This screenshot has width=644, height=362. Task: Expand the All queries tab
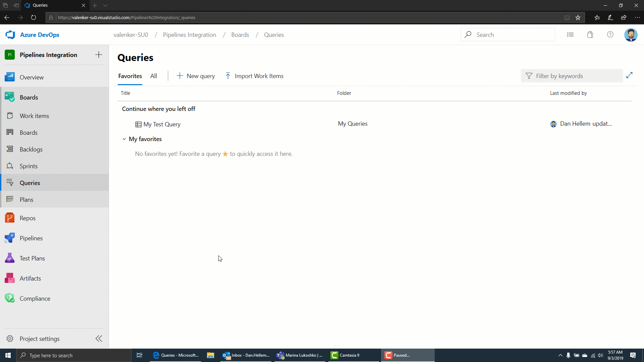(154, 76)
